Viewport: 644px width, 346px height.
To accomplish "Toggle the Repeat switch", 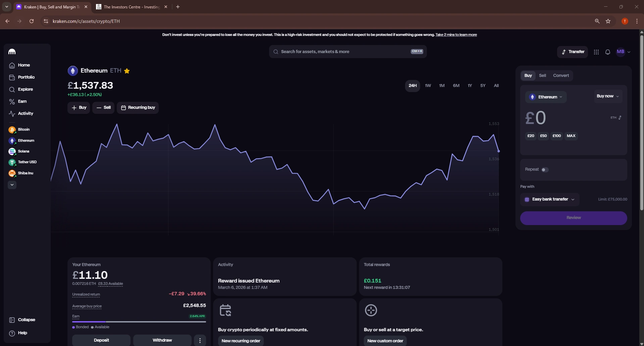I will (x=545, y=170).
